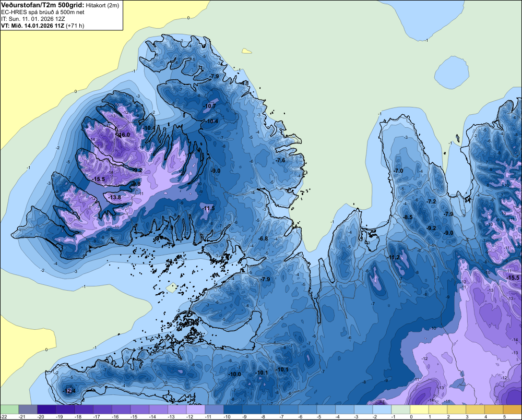Click the -6.8 temperature label
Image resolution: width=522 pixels, height=420 pixels.
(263, 238)
